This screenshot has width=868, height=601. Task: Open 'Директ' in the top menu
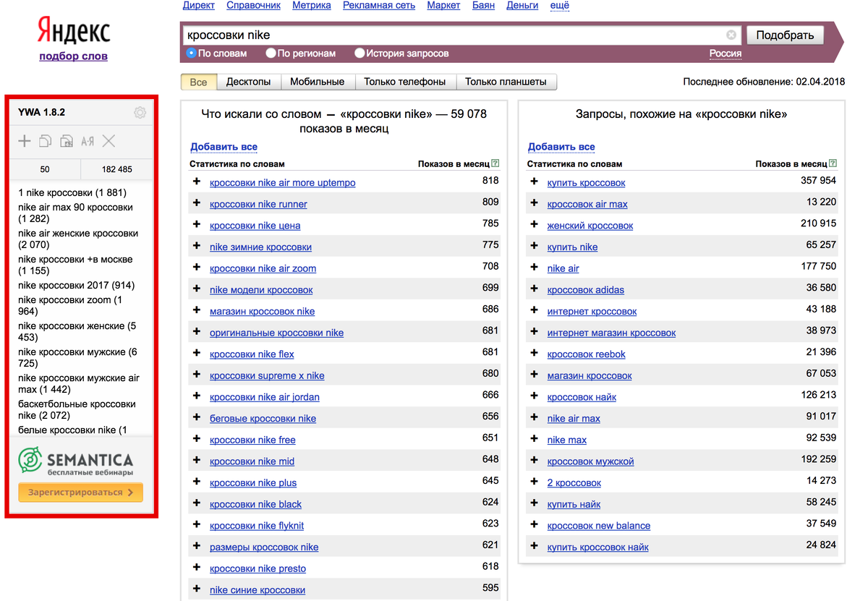199,5
